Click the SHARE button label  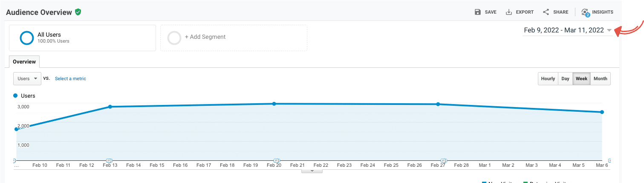coord(561,12)
